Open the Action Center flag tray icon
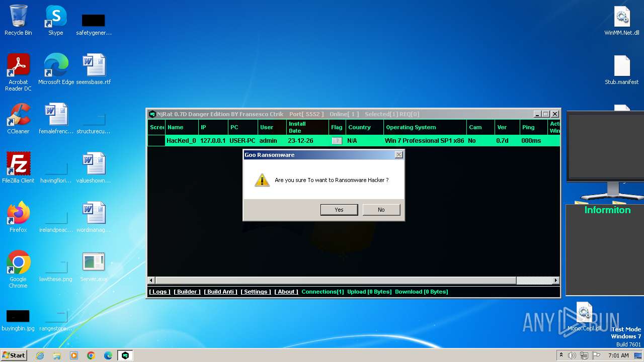This screenshot has width=644, height=362. [x=596, y=355]
